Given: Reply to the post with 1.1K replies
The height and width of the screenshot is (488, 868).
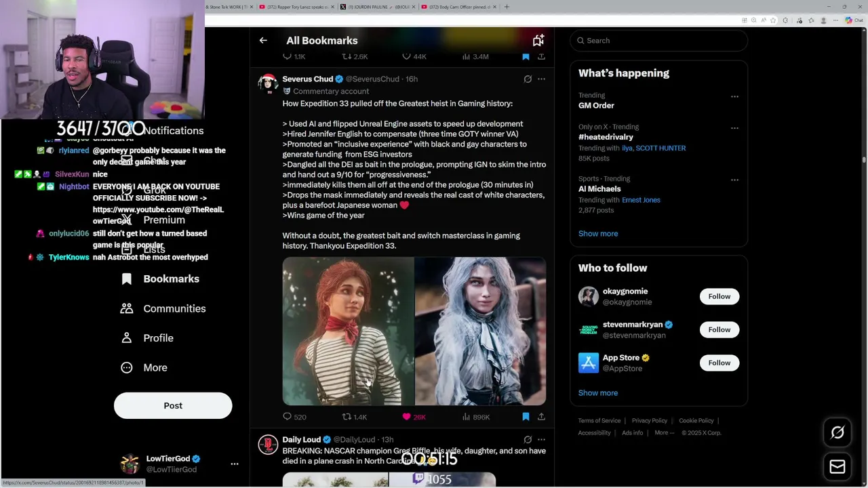Looking at the screenshot, I should click(294, 56).
